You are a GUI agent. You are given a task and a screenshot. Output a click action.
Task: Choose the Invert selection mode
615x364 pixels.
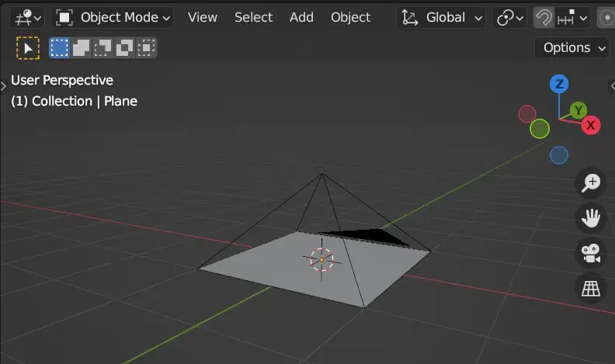[x=124, y=48]
